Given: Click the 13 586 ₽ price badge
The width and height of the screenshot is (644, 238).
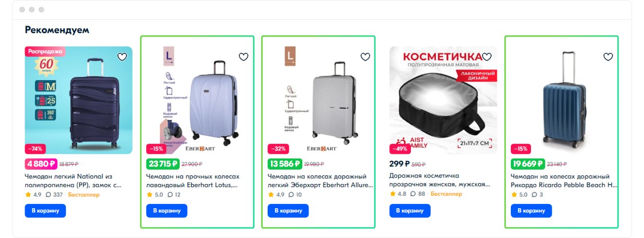Looking at the screenshot, I should pyautogui.click(x=285, y=164).
